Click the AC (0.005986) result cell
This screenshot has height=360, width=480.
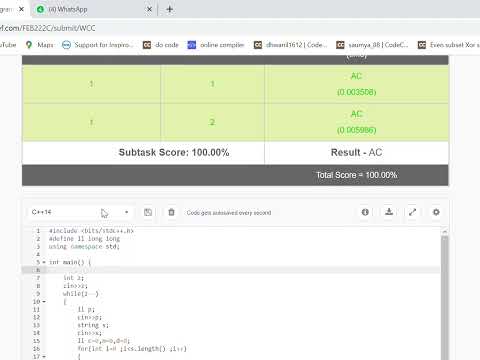[x=356, y=122]
